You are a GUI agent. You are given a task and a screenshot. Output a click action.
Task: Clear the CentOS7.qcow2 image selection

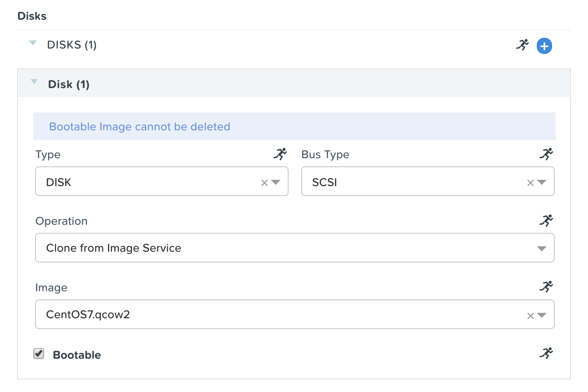coord(530,316)
